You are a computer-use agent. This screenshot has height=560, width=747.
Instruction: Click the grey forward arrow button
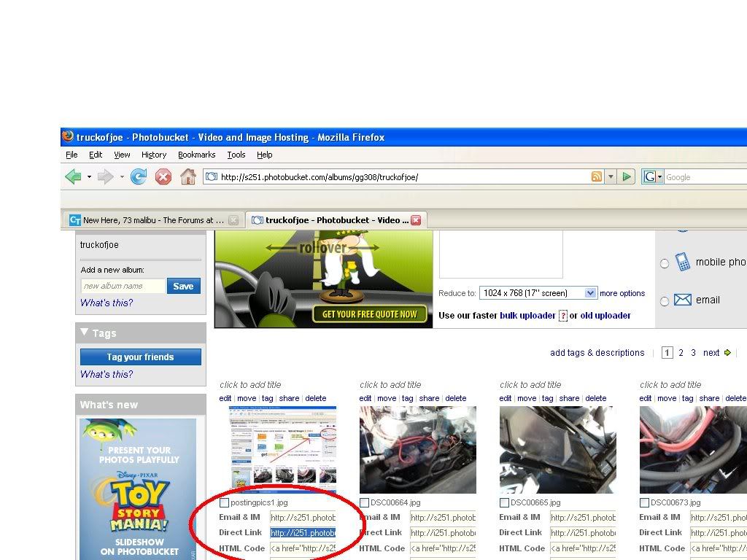point(105,177)
